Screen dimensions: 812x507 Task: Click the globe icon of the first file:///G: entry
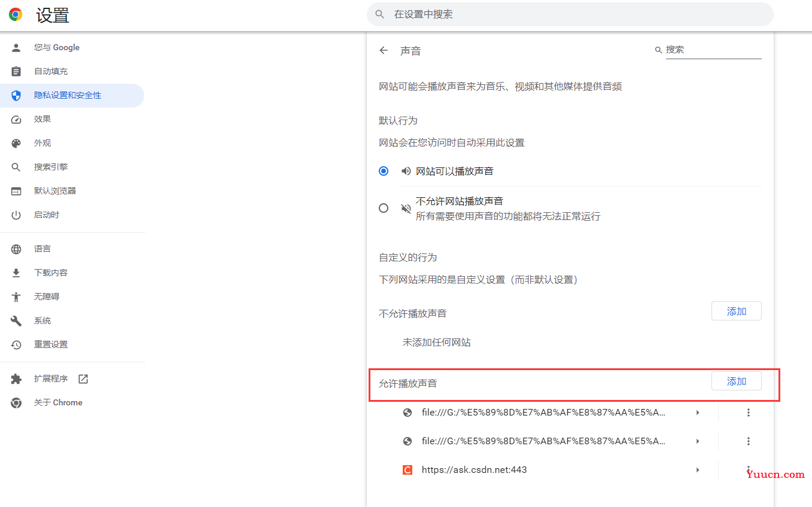[x=407, y=412]
